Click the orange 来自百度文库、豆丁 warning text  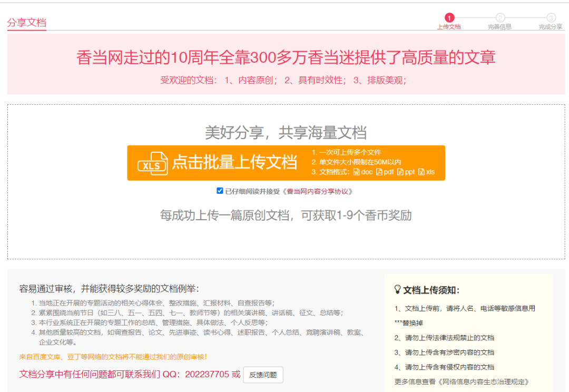pos(113,357)
